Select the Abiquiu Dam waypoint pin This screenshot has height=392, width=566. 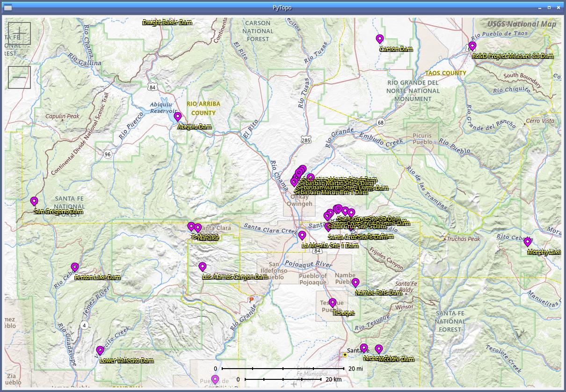click(x=178, y=116)
